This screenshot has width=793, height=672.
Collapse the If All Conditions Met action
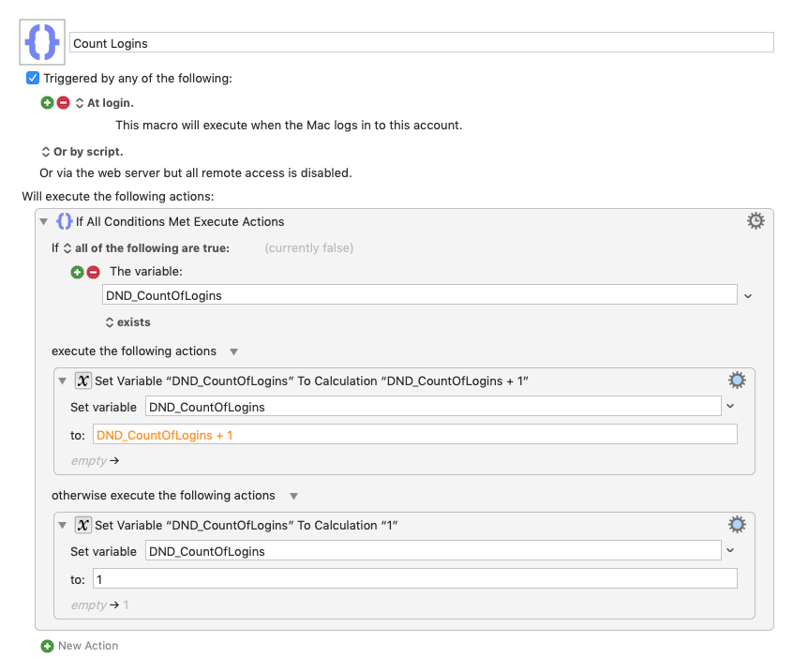(x=44, y=221)
